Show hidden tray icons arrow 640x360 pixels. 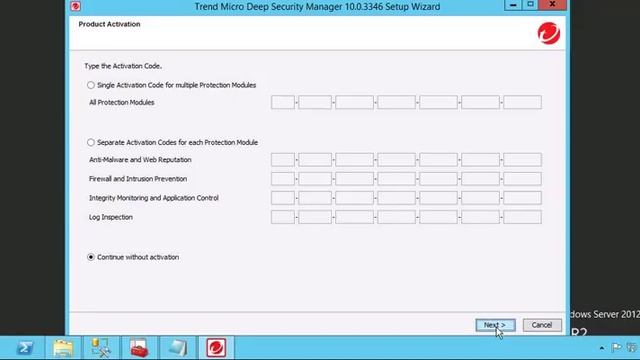(602, 348)
